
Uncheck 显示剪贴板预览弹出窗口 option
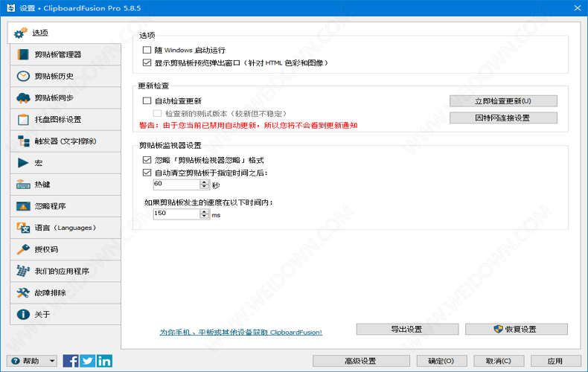coord(147,62)
